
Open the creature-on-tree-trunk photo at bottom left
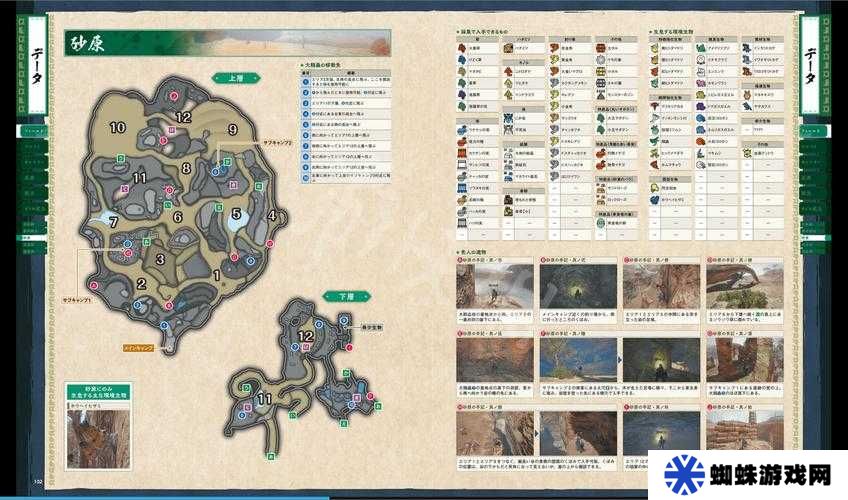pos(98,439)
